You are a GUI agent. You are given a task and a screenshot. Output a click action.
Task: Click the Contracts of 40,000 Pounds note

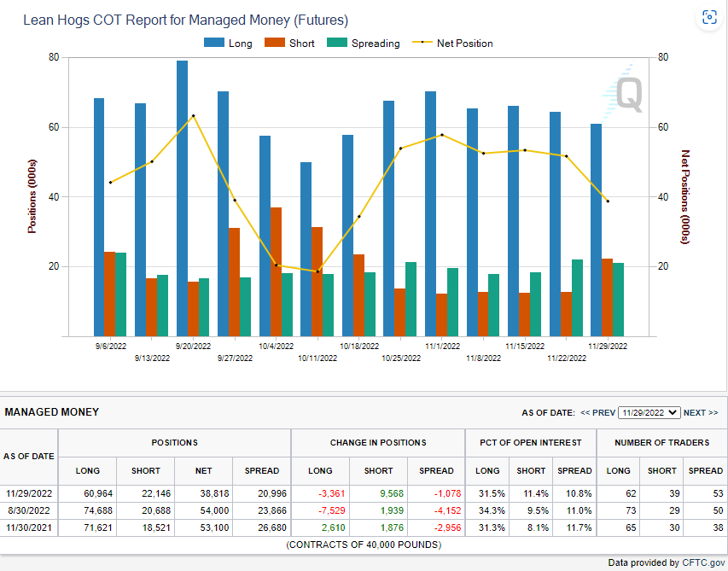[364, 545]
